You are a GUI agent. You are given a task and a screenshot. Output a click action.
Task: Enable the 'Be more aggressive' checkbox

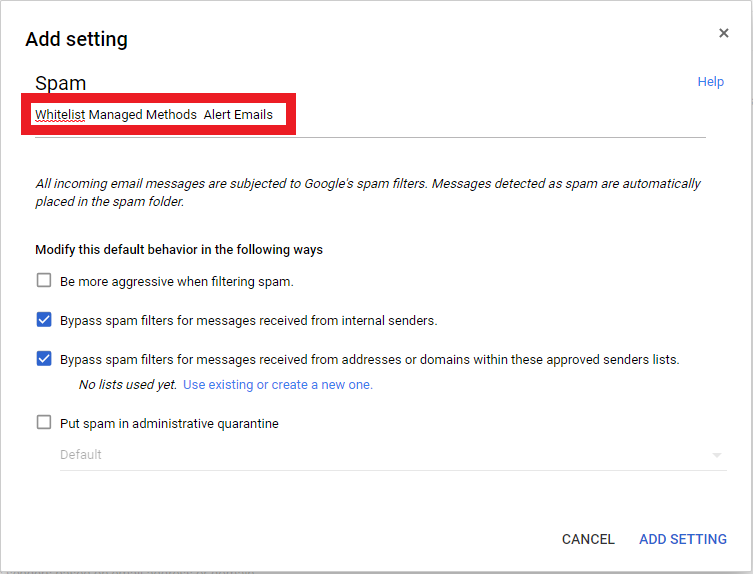44,281
